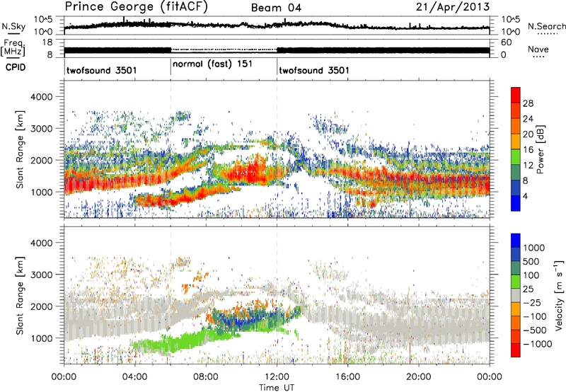
Task: Click the '2000' tick on the velocity panel
Action: 42,306
